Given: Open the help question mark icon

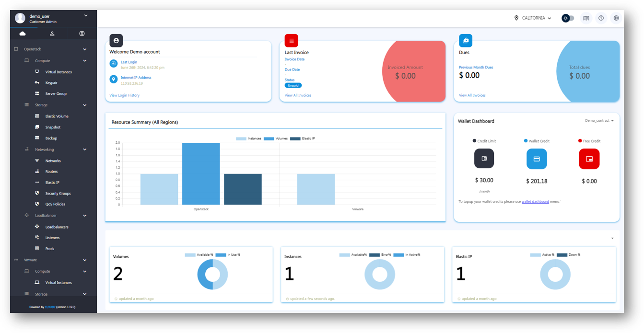Looking at the screenshot, I should (x=601, y=18).
